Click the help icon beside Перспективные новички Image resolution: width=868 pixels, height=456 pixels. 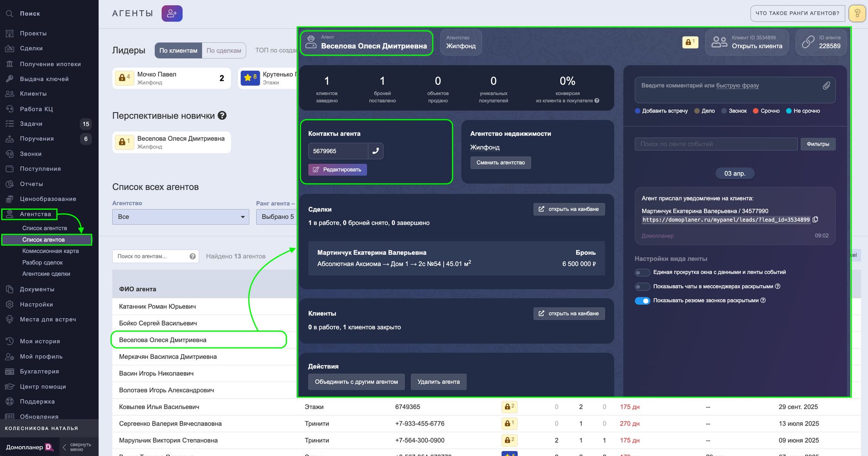pyautogui.click(x=222, y=115)
